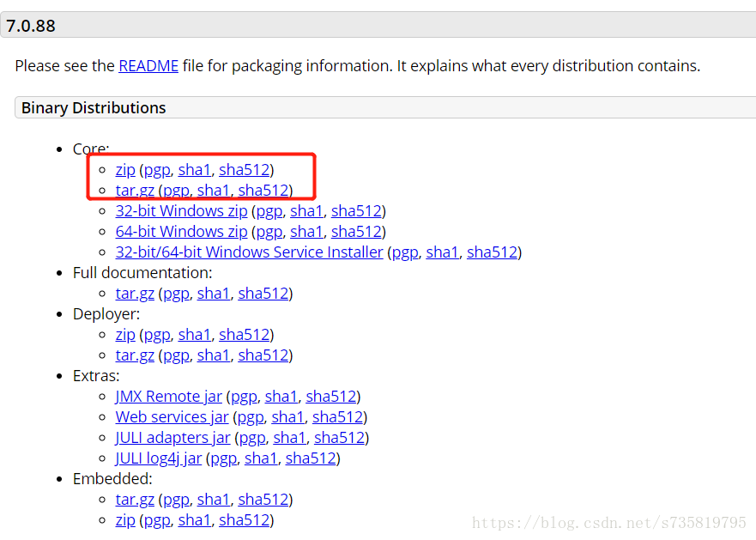Open pgp link for Full documentation tar.gz
This screenshot has height=540, width=756.
coord(177,294)
